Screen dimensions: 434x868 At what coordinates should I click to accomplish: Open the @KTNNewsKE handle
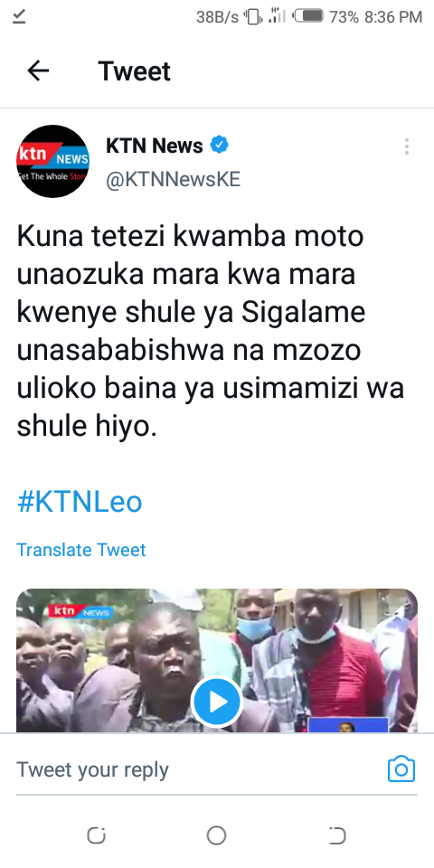click(173, 181)
